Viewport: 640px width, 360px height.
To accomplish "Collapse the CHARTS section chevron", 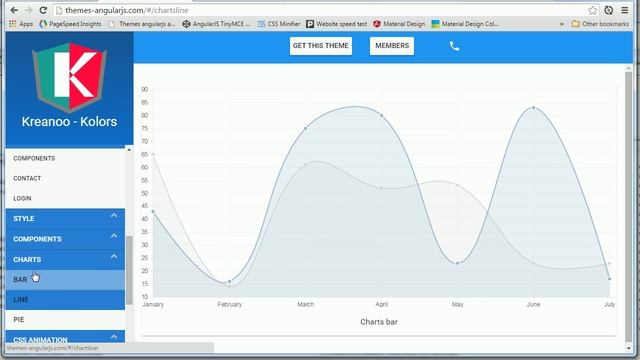I will pyautogui.click(x=114, y=256).
